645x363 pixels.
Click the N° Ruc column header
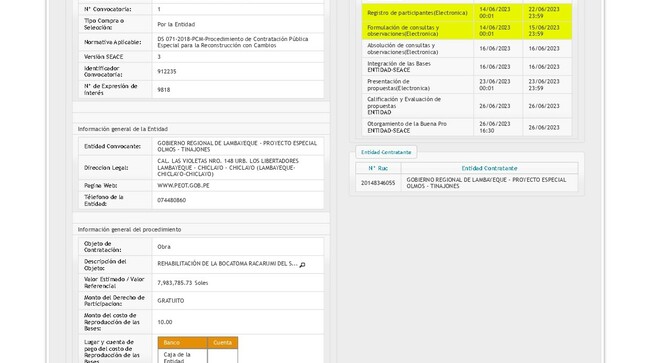378,168
